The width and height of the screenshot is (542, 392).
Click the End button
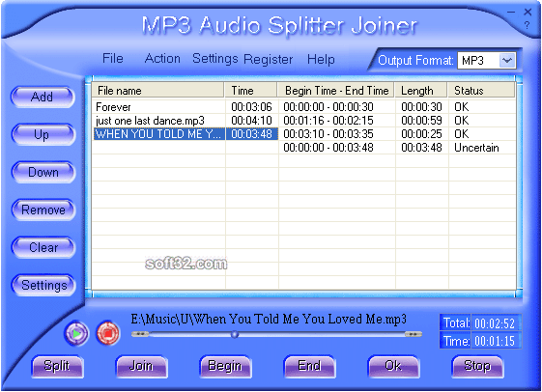[x=309, y=366]
